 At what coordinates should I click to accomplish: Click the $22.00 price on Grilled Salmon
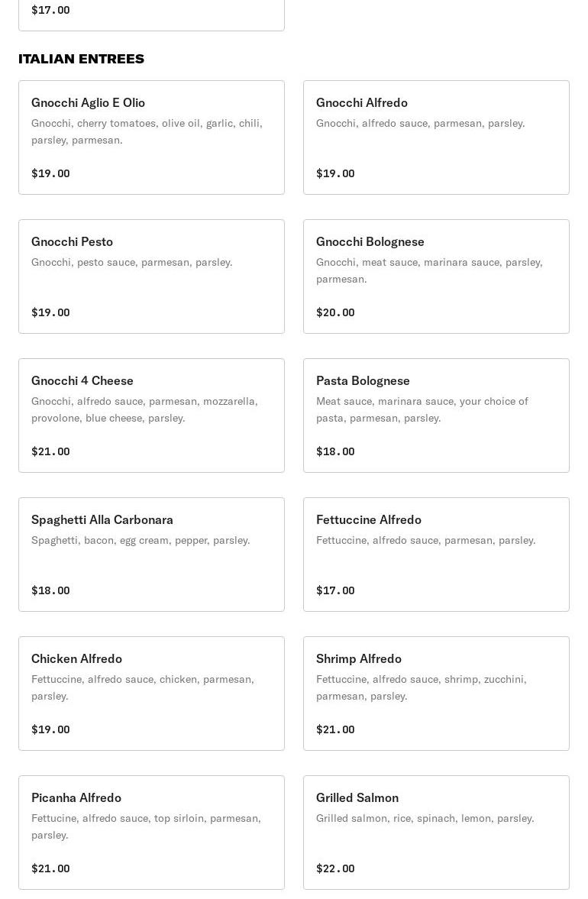point(335,868)
